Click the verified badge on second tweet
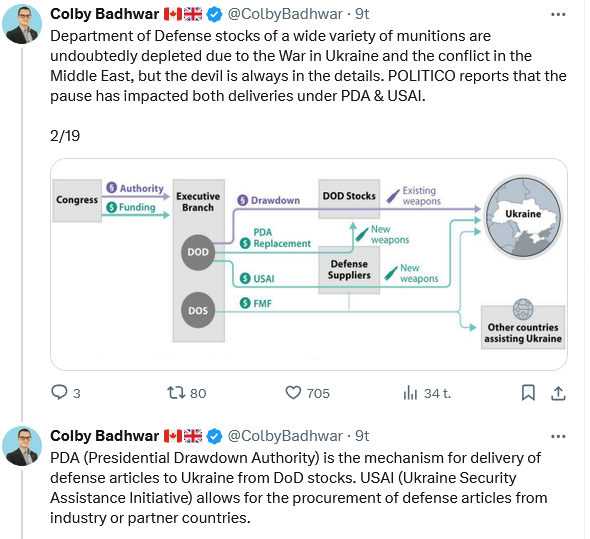This screenshot has height=539, width=590. click(x=214, y=436)
